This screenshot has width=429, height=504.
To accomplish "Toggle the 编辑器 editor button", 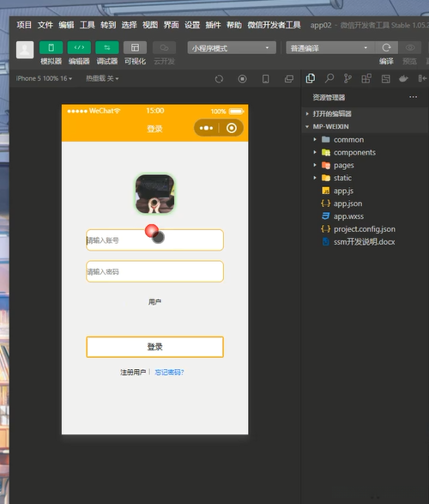I will coord(79,47).
